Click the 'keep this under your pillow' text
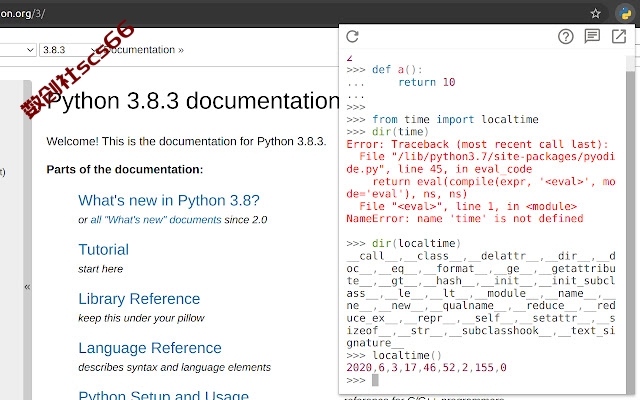Image resolution: width=640 pixels, height=400 pixels. click(x=141, y=318)
